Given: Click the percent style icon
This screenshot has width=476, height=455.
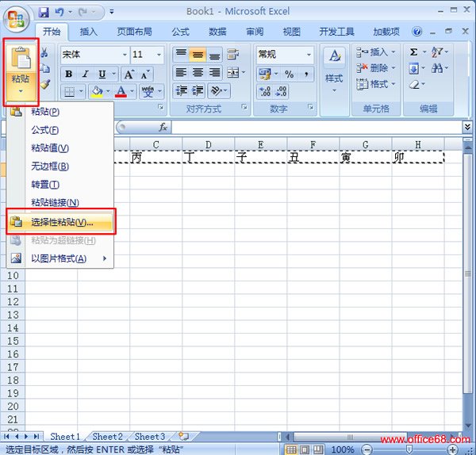Looking at the screenshot, I should click(x=289, y=74).
